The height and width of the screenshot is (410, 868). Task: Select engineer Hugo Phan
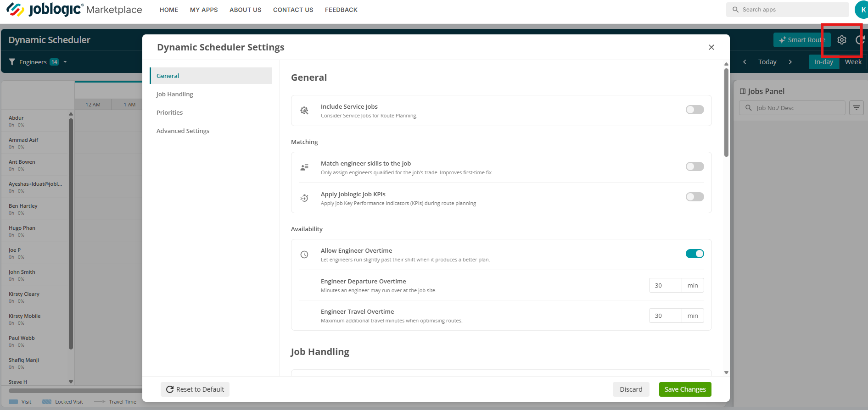tap(34, 231)
